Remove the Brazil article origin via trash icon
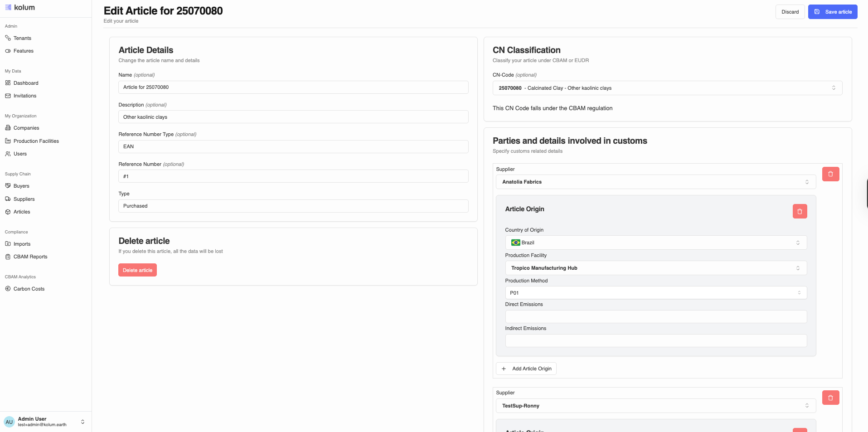The image size is (868, 432). click(800, 211)
